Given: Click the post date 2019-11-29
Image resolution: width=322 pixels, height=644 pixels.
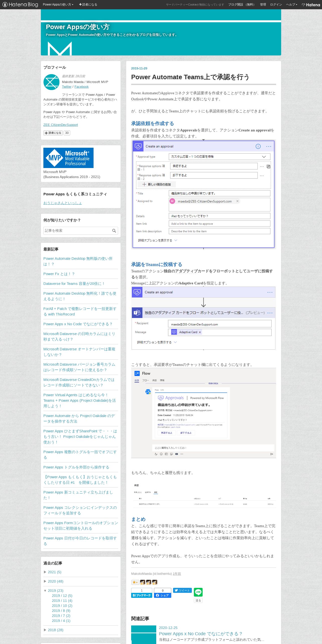Looking at the screenshot, I should click(x=139, y=68).
